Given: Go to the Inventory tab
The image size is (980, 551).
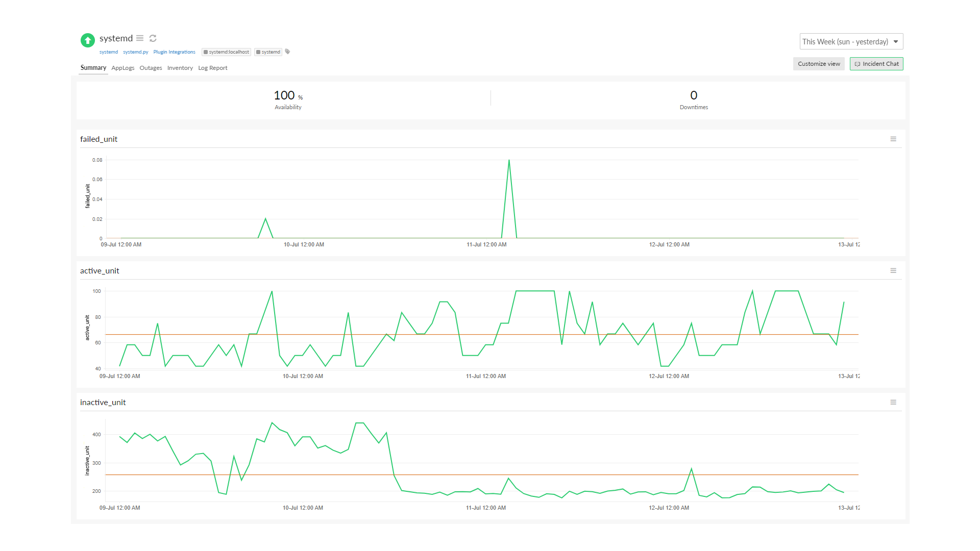Looking at the screenshot, I should tap(180, 68).
